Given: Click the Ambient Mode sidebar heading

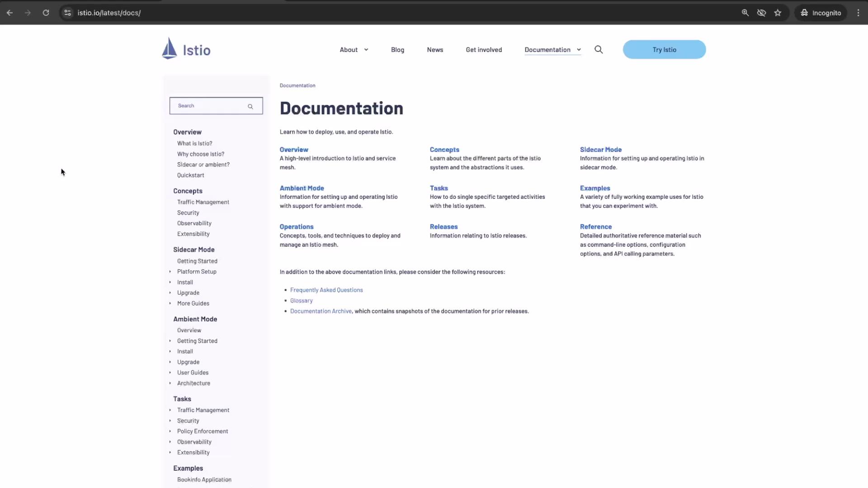Looking at the screenshot, I should coord(195,319).
